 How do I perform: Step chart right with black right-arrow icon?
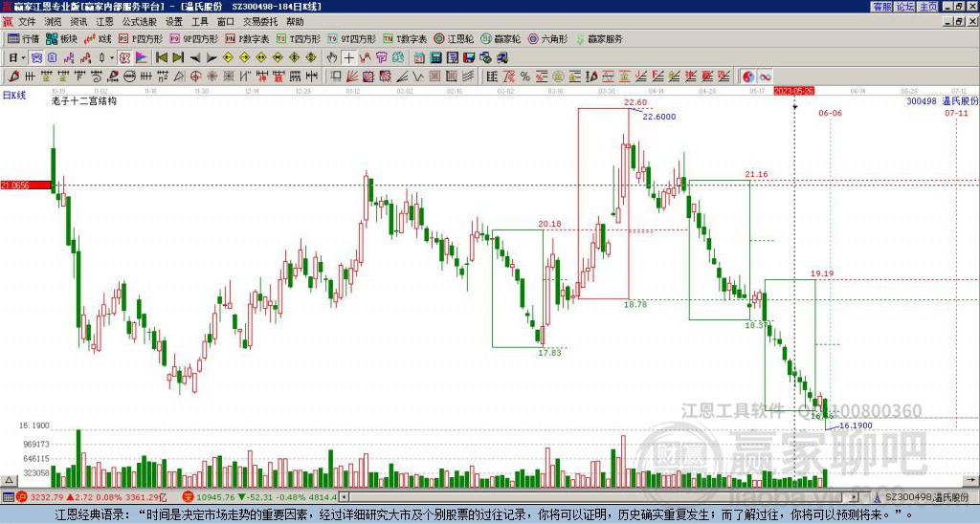(212, 58)
